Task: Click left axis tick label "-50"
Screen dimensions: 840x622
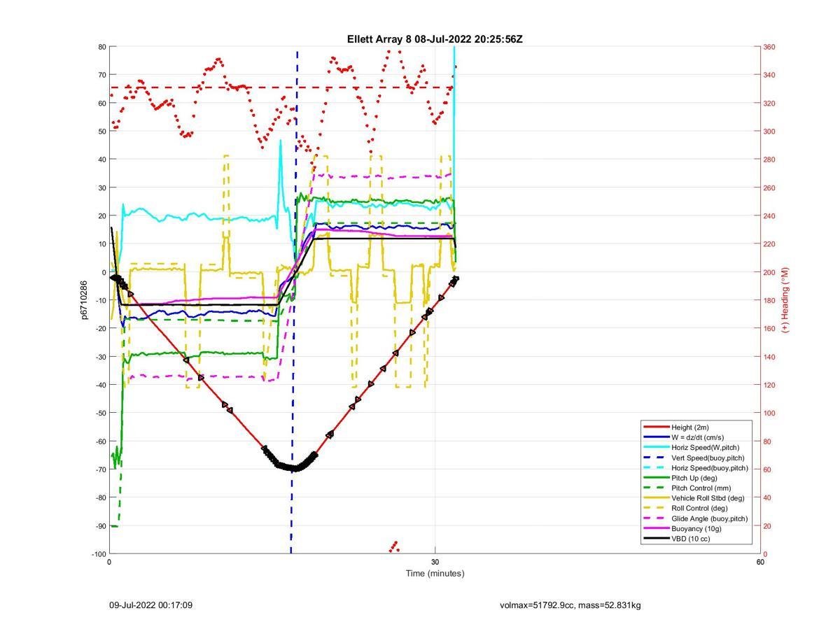Action: coord(101,413)
